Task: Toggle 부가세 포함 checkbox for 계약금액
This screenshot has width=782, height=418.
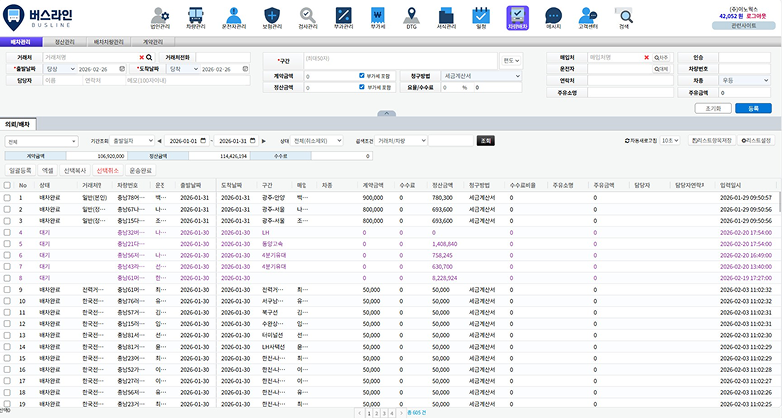Action: tap(362, 75)
